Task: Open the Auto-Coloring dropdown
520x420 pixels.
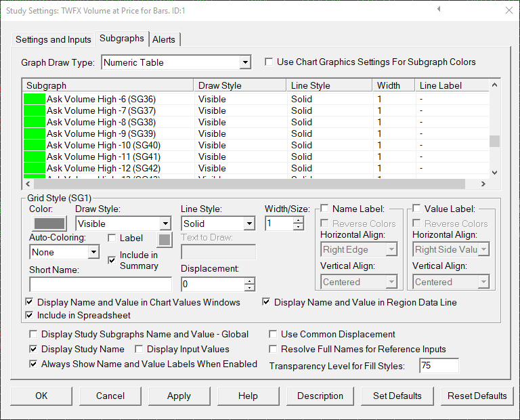Action: 93,252
